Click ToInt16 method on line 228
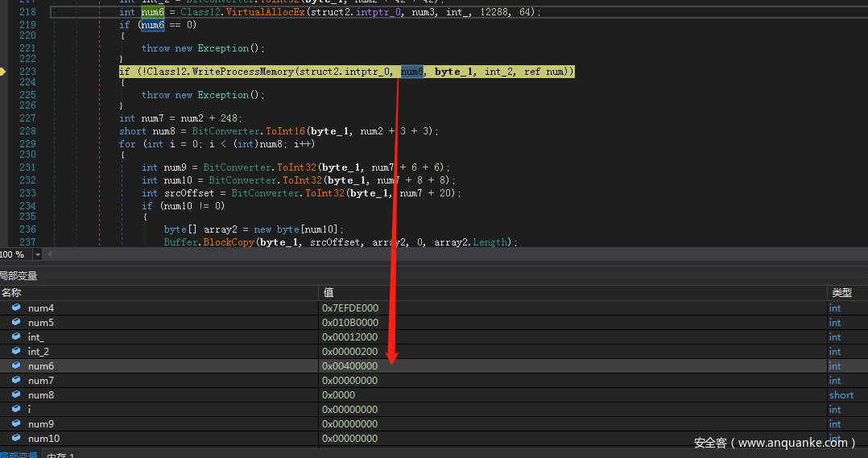Screen dimensions: 868x458 pos(286,131)
